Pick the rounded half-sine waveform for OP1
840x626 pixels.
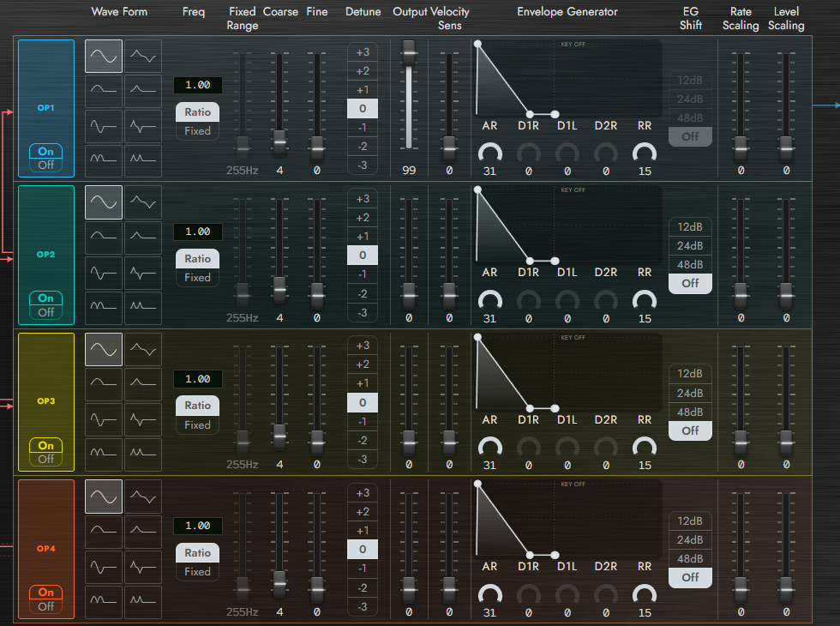pos(104,91)
